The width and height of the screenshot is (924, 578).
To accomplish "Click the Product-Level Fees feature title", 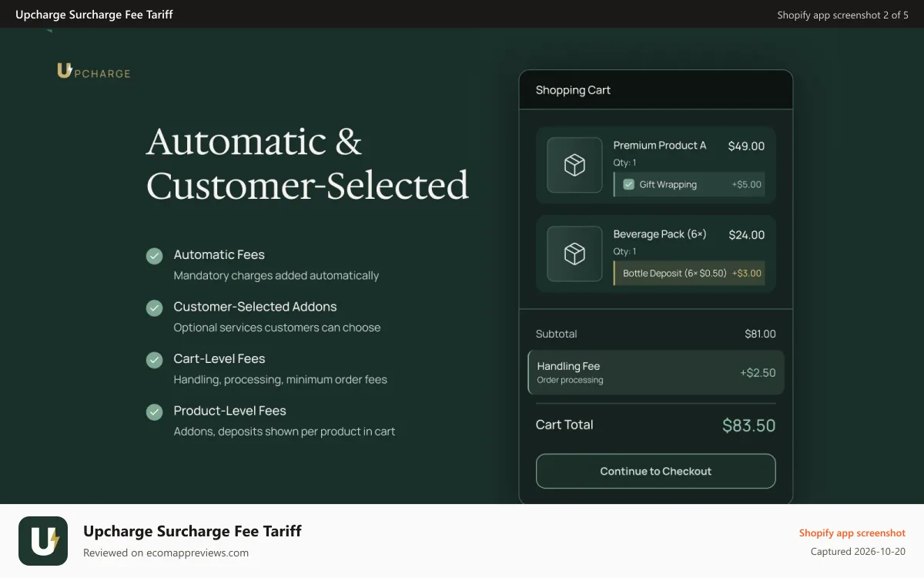I will coord(229,411).
